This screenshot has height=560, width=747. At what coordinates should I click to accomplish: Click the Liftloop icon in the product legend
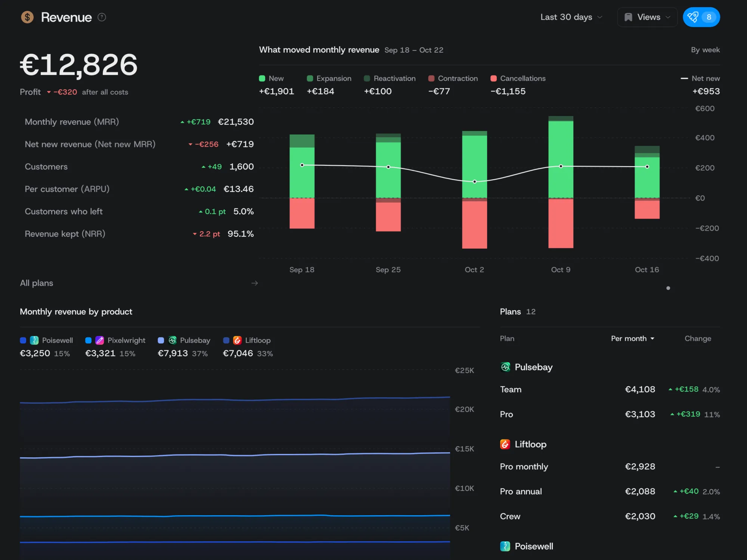pyautogui.click(x=237, y=340)
